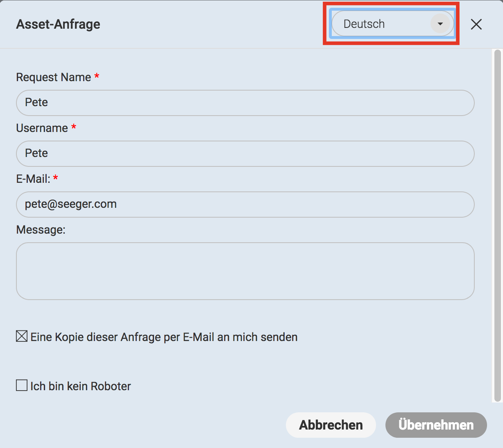The width and height of the screenshot is (503, 448).
Task: Click inside the empty Message text area
Action: click(x=245, y=271)
